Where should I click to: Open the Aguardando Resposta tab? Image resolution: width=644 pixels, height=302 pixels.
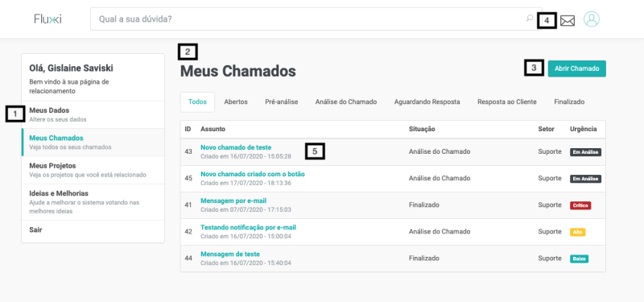(x=427, y=102)
